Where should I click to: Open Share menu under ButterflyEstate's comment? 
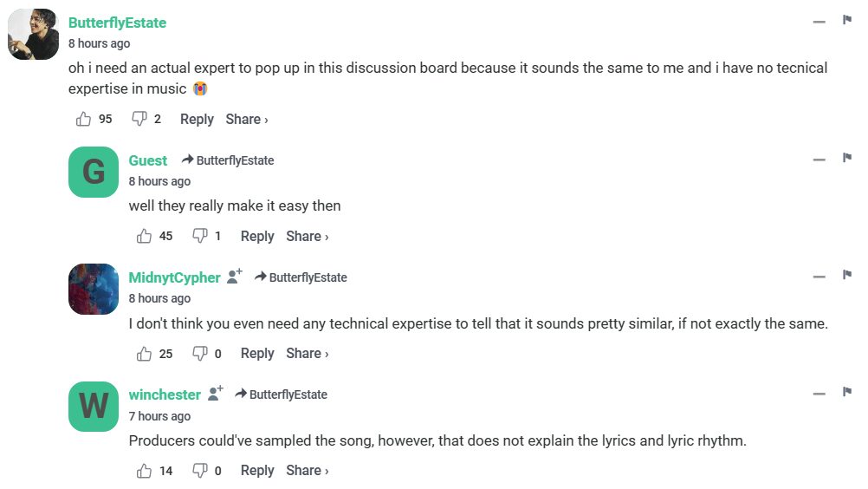point(247,119)
